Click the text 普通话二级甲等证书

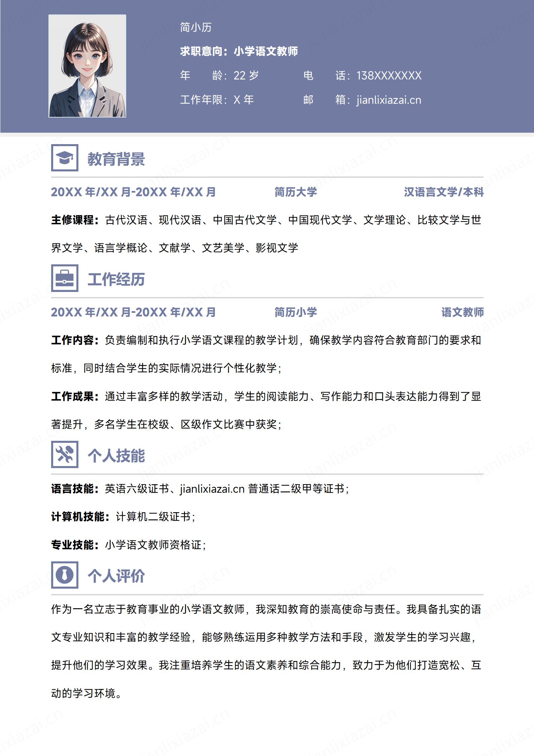point(296,489)
